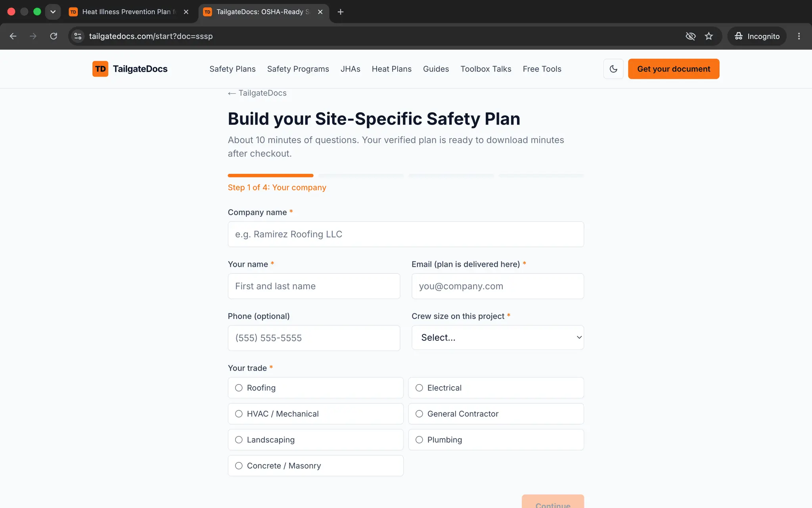The width and height of the screenshot is (812, 508).
Task: Click the back to TailgateDocs link
Action: (257, 93)
